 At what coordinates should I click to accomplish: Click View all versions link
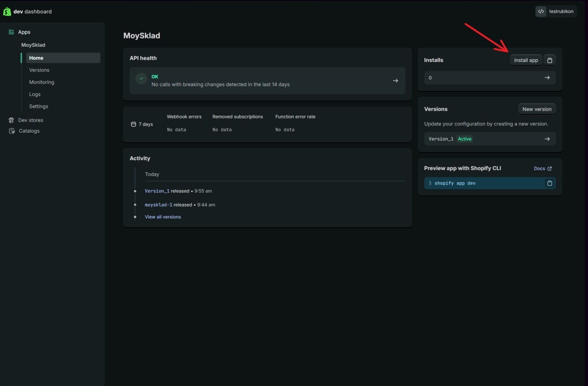[163, 217]
